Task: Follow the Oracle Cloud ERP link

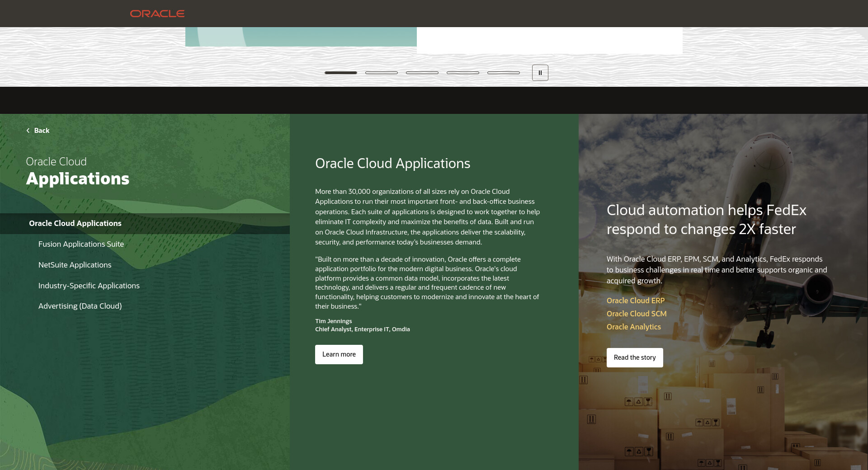Action: 635,301
